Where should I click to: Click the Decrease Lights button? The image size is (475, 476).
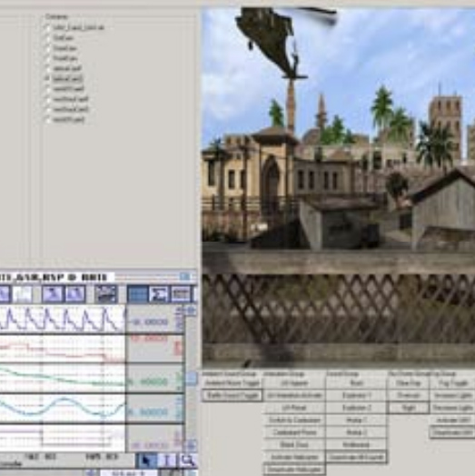tap(452, 408)
